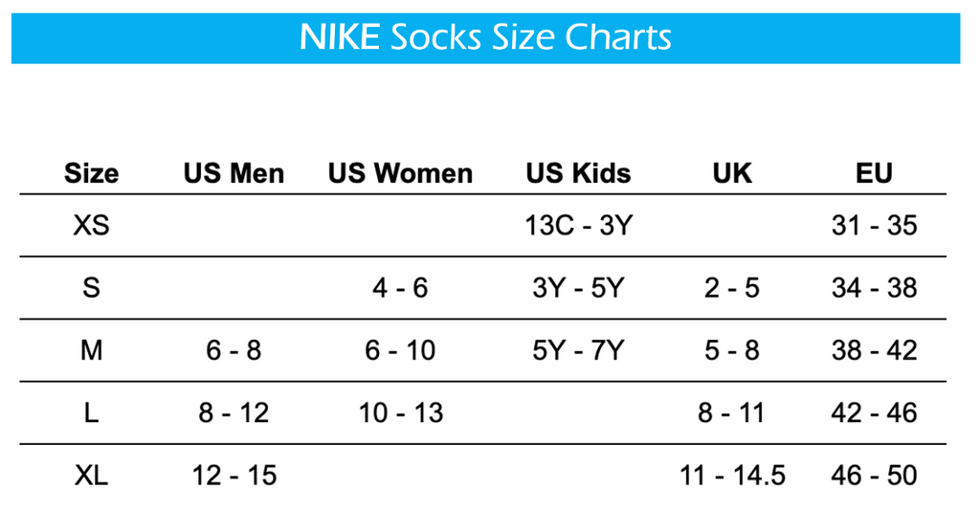The image size is (980, 512).
Task: Select the UK column header
Action: pos(732,173)
